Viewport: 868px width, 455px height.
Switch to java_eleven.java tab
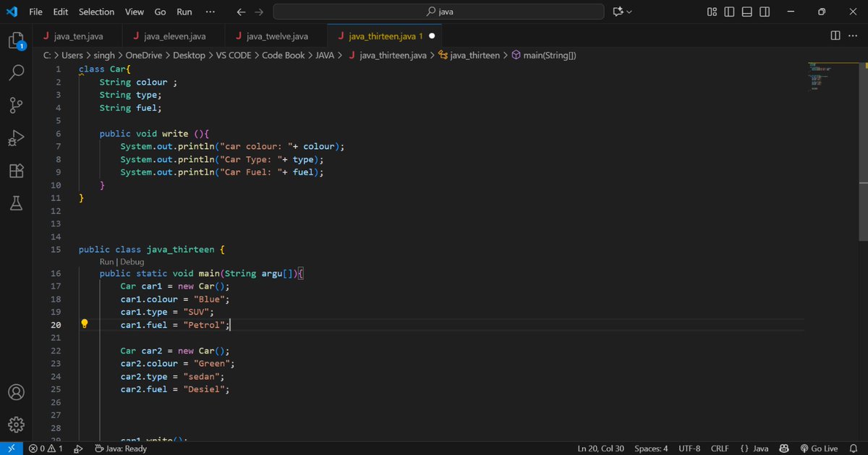(175, 35)
